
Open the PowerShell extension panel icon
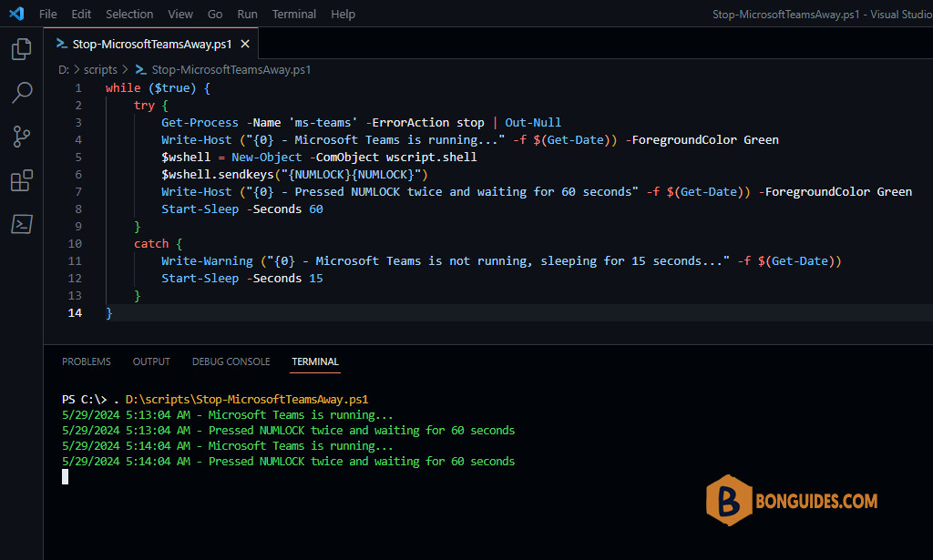pos(22,224)
